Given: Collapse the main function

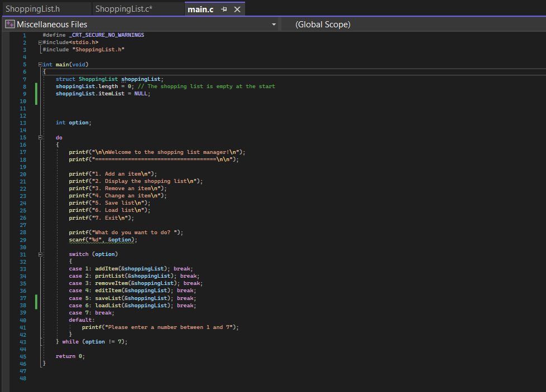Looking at the screenshot, I should tap(40, 65).
